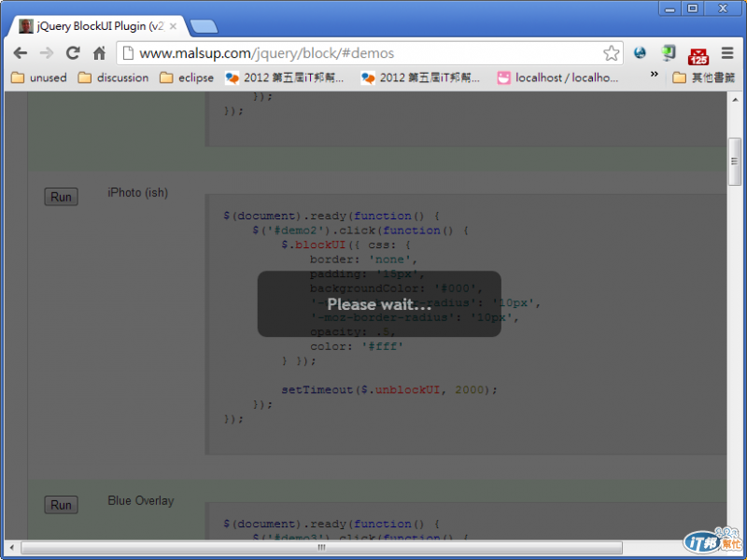Click the iPhoto (ish) demo label
The height and width of the screenshot is (560, 747).
point(137,193)
